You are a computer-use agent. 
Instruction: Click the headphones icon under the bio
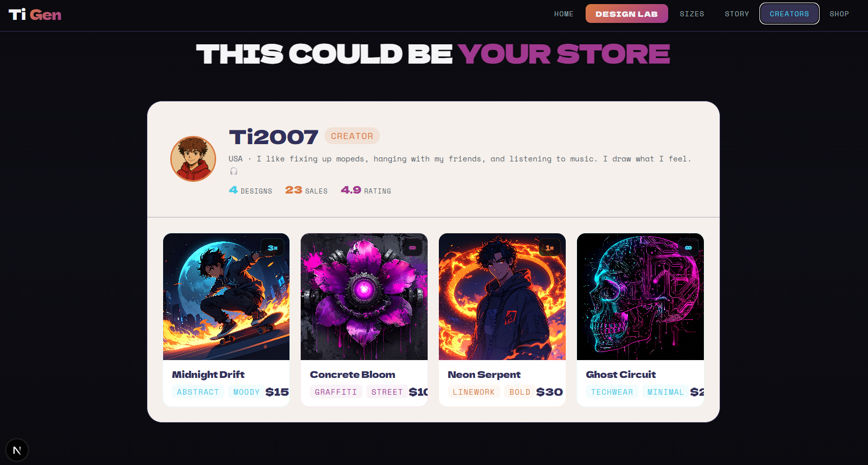tap(233, 171)
